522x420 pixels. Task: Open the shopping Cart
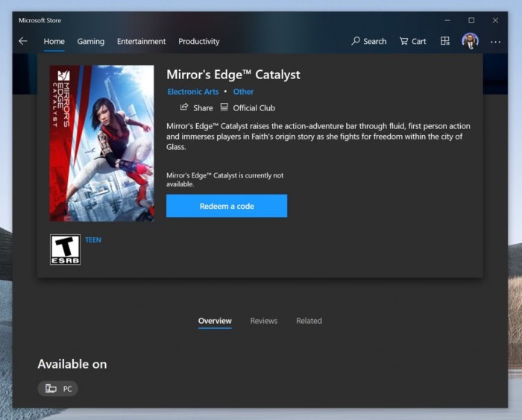click(x=413, y=41)
